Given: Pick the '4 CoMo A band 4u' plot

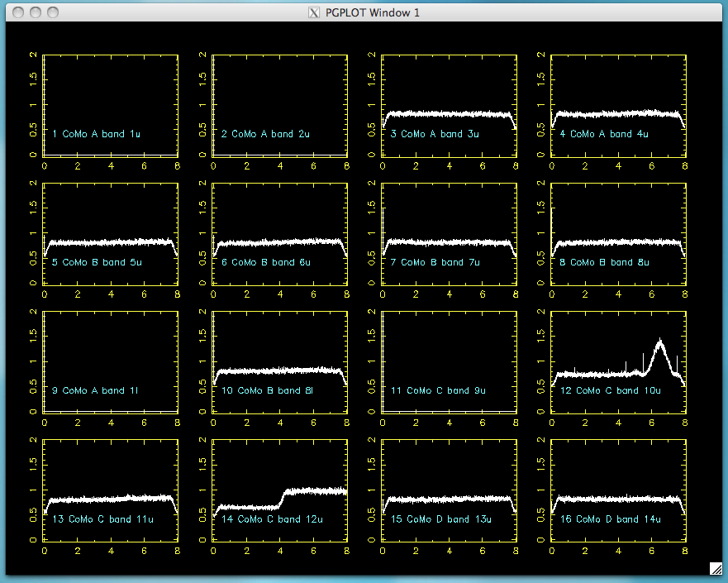Looking at the screenshot, I should (618, 105).
